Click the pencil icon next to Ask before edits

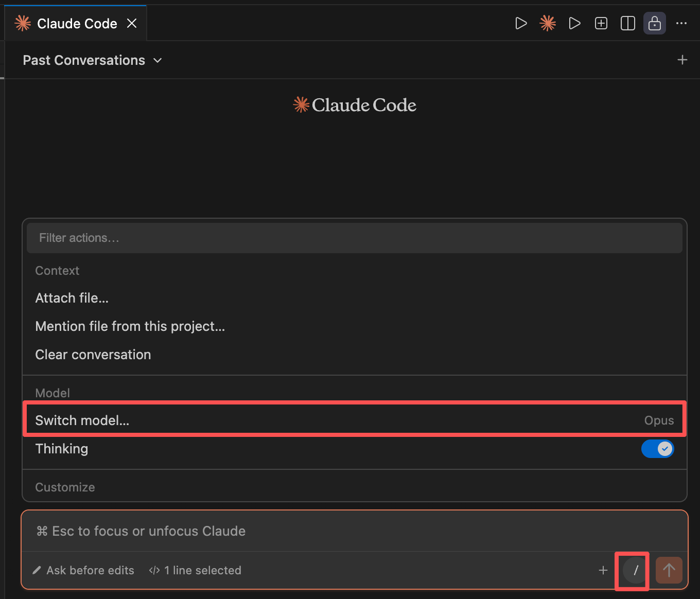pyautogui.click(x=36, y=570)
